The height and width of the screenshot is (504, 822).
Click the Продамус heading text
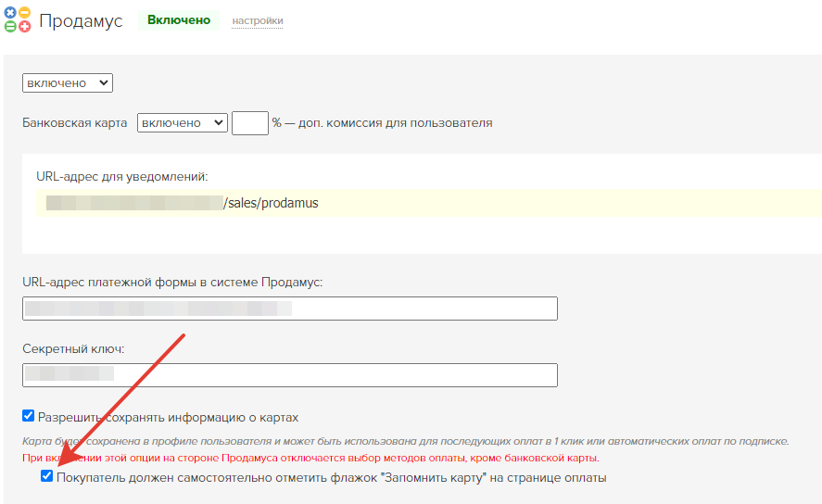[81, 21]
